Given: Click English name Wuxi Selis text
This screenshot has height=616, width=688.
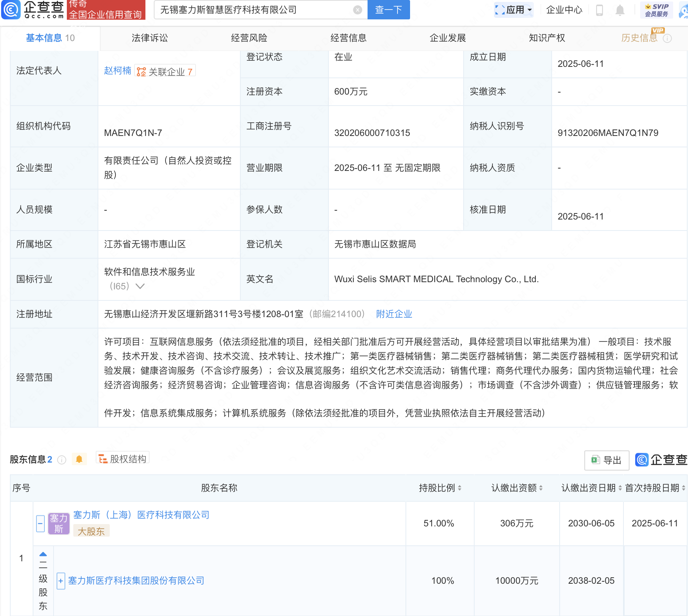Looking at the screenshot, I should click(437, 279).
